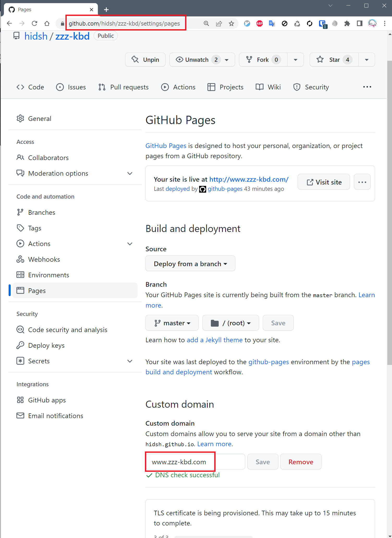
Task: Show more repository tabs via ellipsis
Action: [367, 87]
